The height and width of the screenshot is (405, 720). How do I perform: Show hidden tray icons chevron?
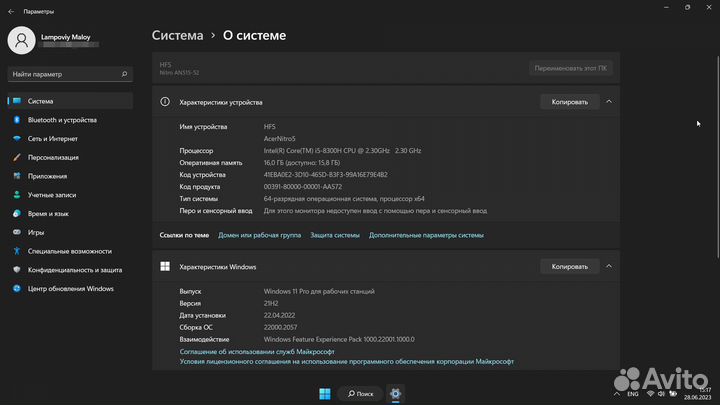(x=617, y=394)
